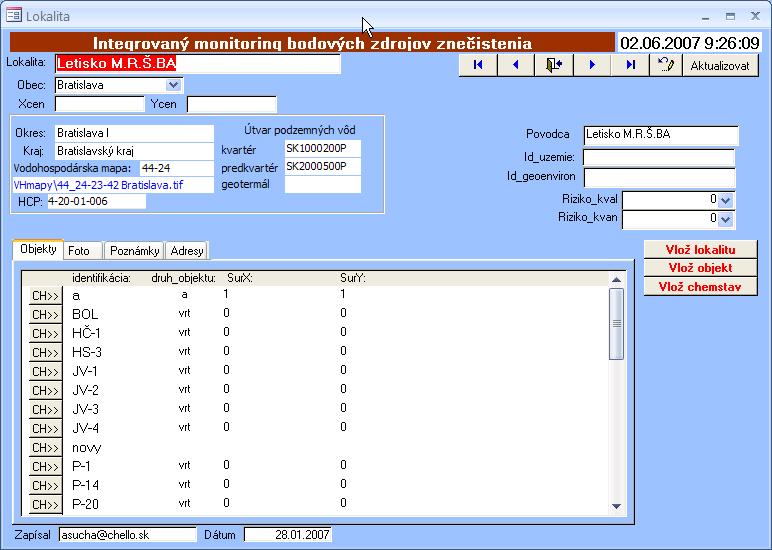Click CH>> button for JV-3 row
This screenshot has width=772, height=550.
pos(45,410)
